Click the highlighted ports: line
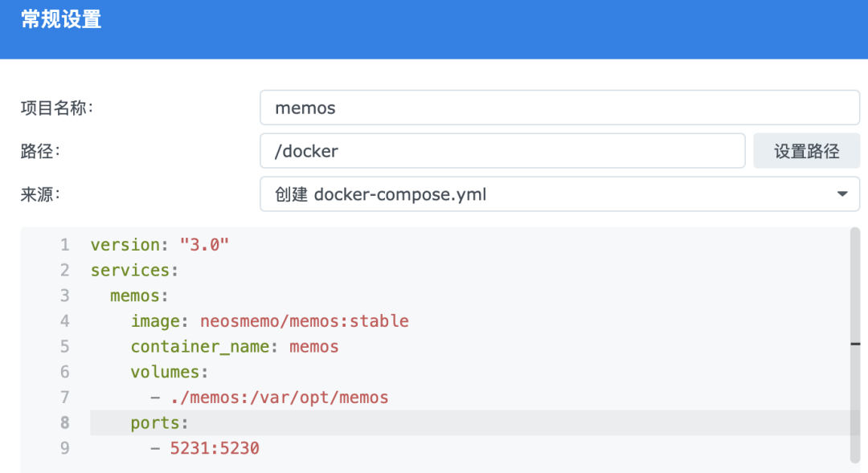The height and width of the screenshot is (473, 868). (160, 422)
